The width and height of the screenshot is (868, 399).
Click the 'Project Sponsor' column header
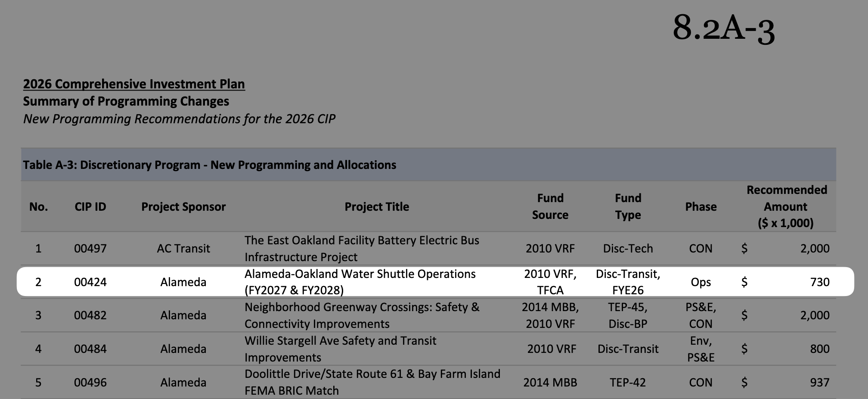click(183, 206)
